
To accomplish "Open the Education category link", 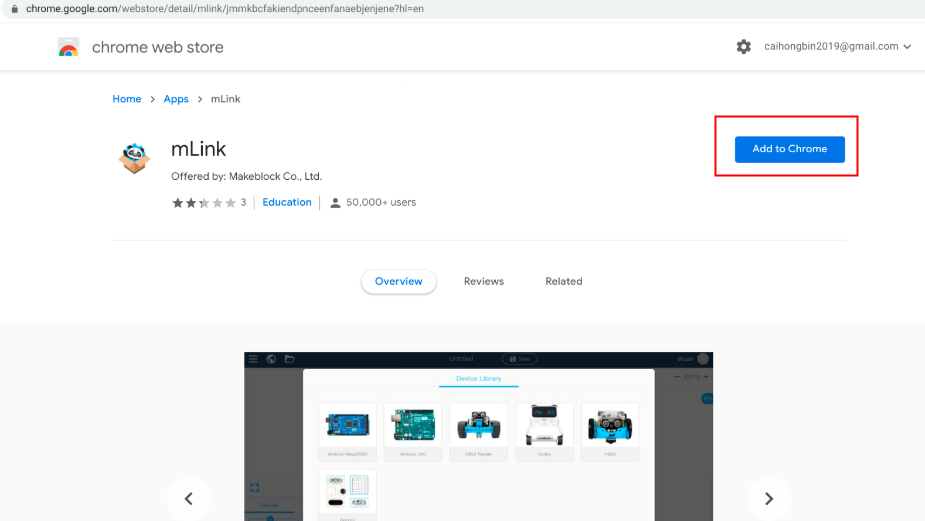I will pos(287,202).
